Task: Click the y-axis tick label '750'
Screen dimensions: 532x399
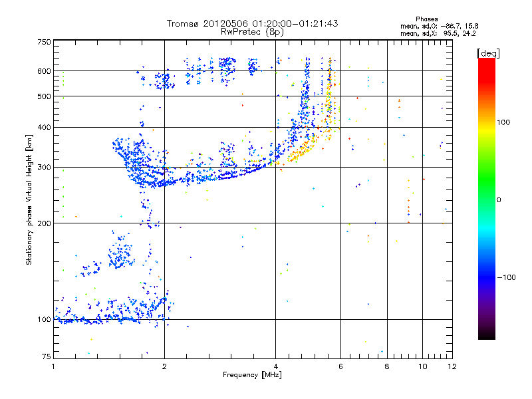Action: click(45, 42)
